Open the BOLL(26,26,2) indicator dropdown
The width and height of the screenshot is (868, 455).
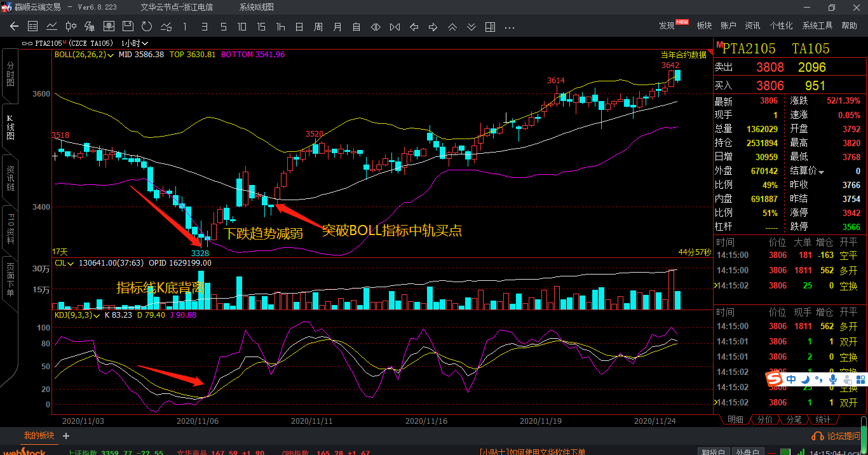pos(84,55)
